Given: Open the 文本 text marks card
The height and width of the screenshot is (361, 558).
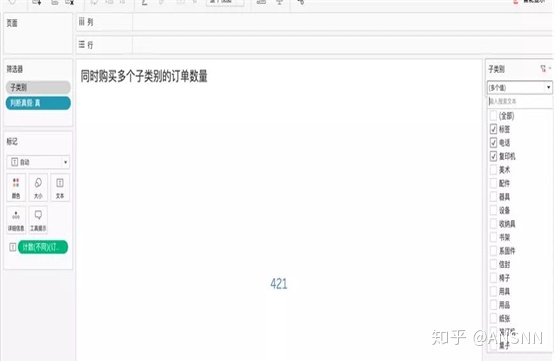Looking at the screenshot, I should tap(60, 188).
